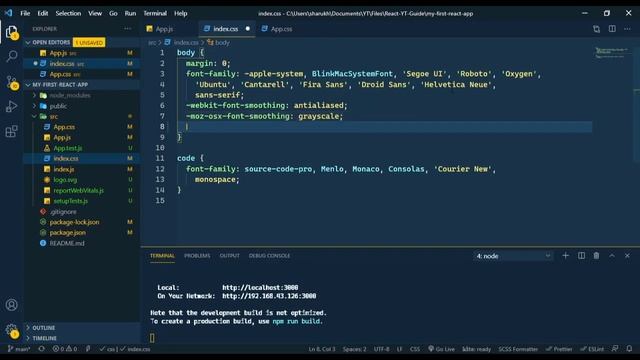Open Run and Debug view

(11, 107)
